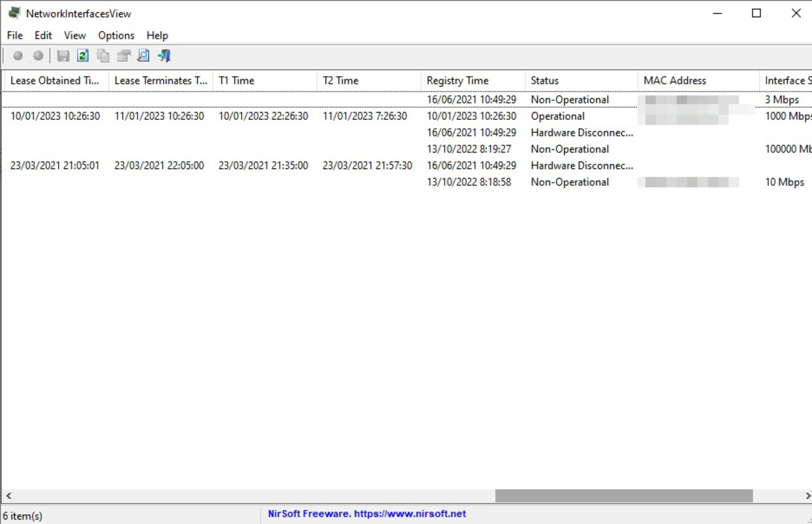The width and height of the screenshot is (812, 524).
Task: Select Non-Operational status in 13/10/2022 8:18:58 row
Action: 570,182
